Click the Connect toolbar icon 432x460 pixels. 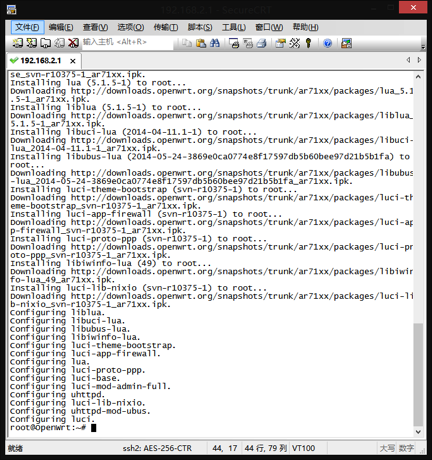17,43
